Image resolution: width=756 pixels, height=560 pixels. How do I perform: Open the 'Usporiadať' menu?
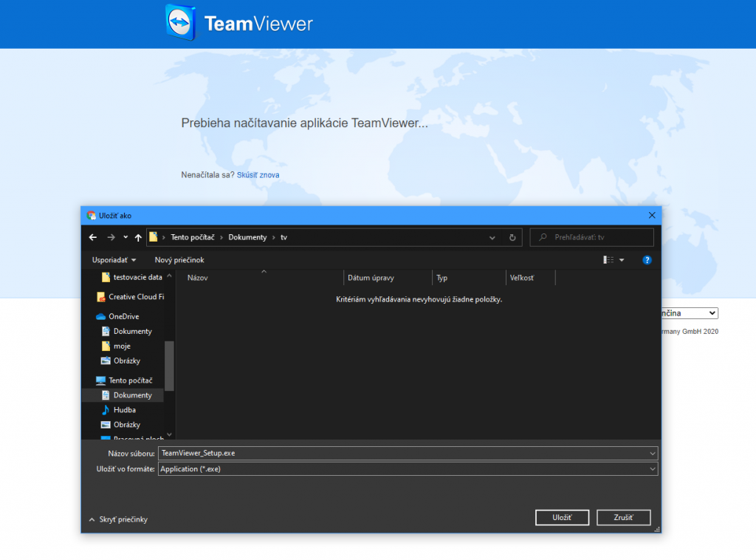(x=114, y=260)
